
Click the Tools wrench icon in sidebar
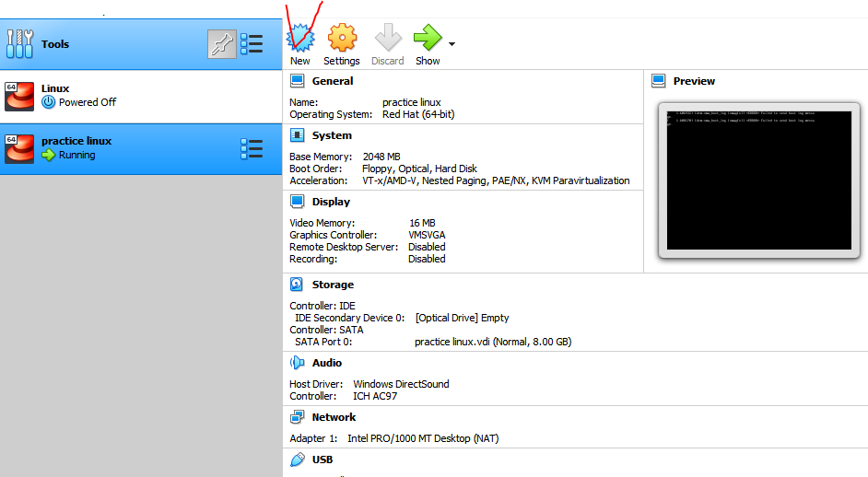coord(19,43)
